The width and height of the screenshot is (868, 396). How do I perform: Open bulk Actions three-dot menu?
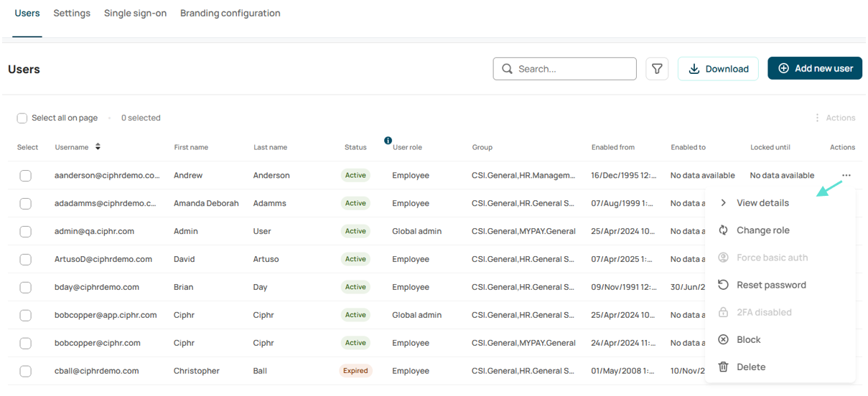click(x=817, y=118)
